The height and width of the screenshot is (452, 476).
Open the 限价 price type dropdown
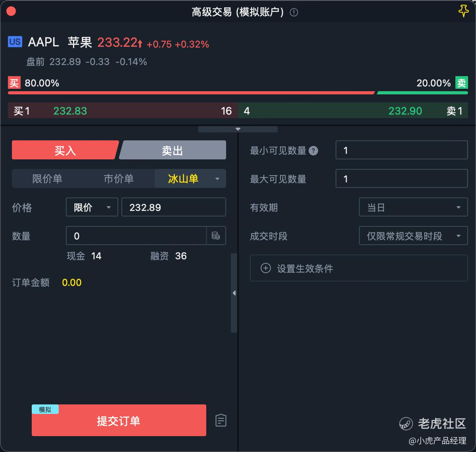coord(92,207)
